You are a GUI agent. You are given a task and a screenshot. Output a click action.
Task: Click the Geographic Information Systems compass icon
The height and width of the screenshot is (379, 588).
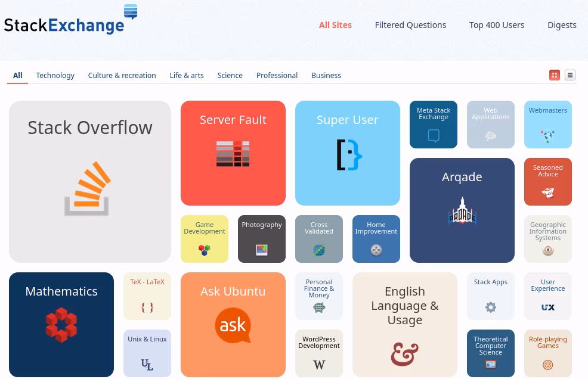(548, 250)
